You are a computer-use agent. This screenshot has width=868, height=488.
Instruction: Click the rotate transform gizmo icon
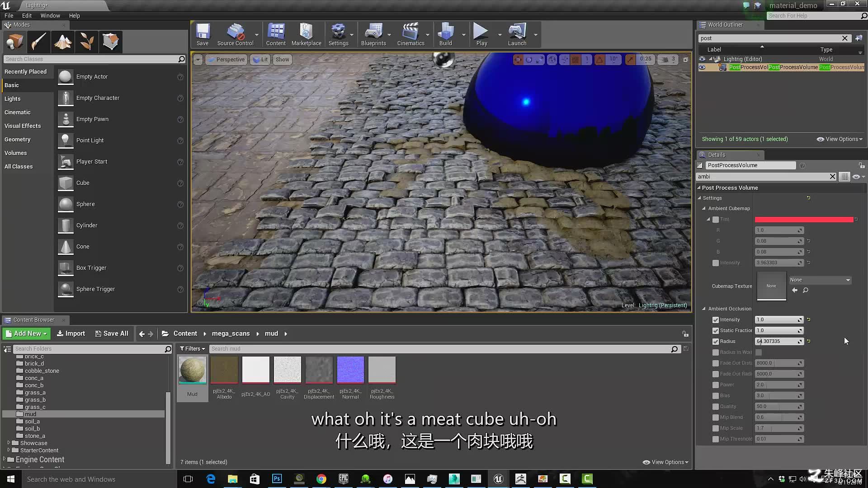(x=528, y=59)
